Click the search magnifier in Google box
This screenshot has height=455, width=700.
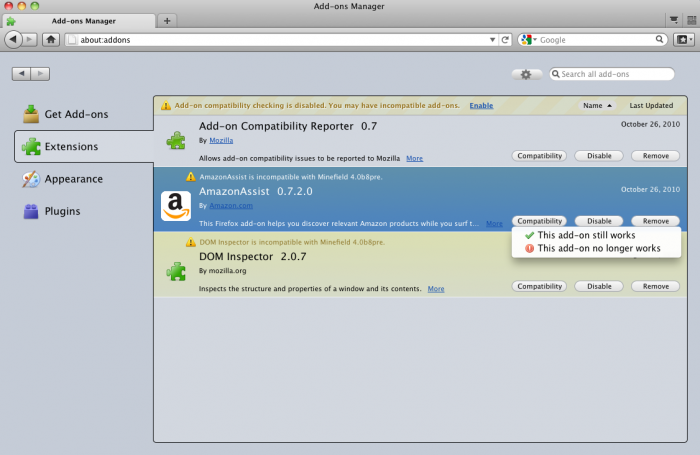(659, 39)
